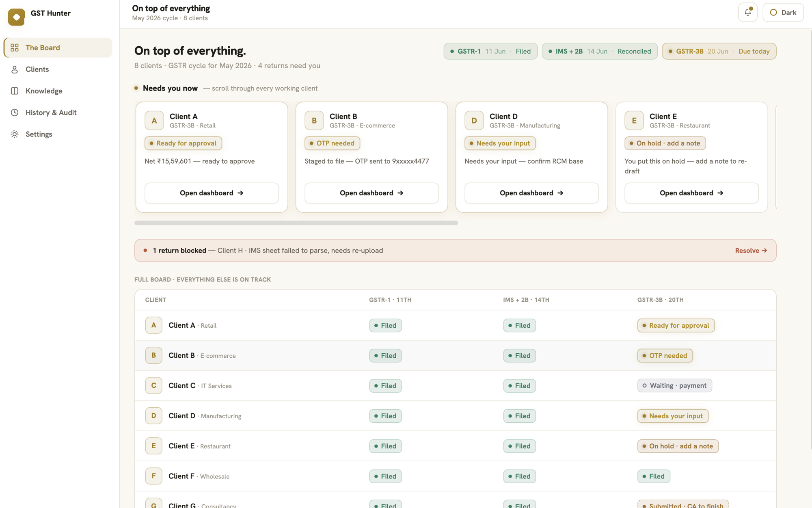Click the D avatar in Client D table row
Viewport: 812px width, 508px height.
[153, 416]
